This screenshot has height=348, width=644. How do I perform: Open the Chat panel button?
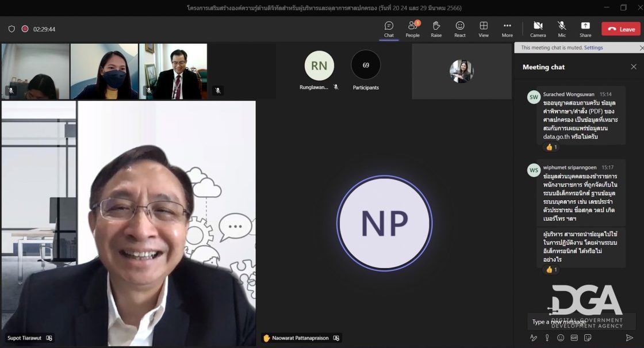[x=389, y=29]
